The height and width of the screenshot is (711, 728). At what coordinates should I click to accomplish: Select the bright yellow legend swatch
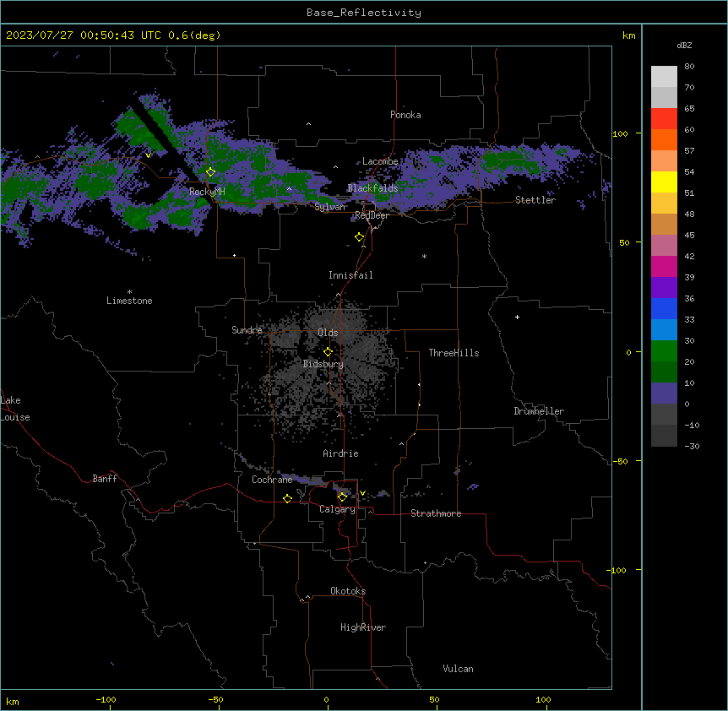(664, 182)
